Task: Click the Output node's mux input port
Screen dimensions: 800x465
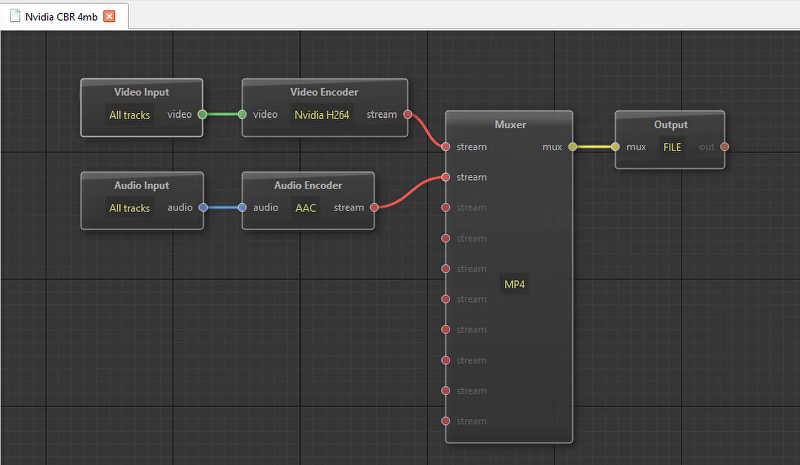Action: pyautogui.click(x=615, y=147)
